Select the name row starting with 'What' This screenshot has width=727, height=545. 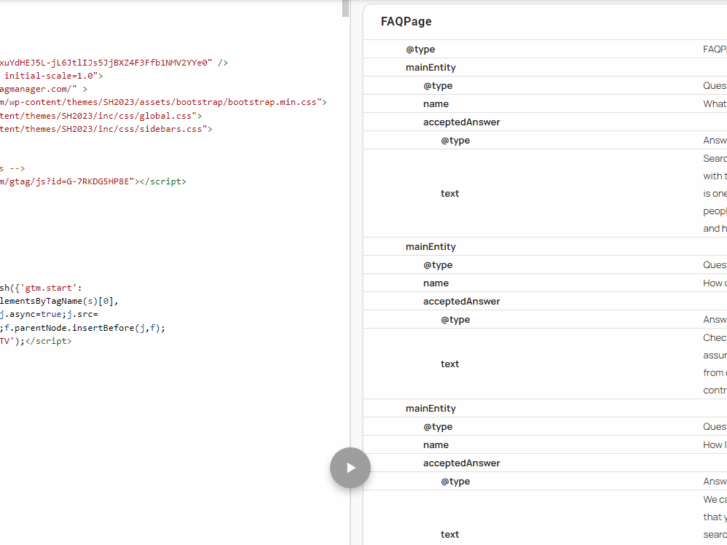pyautogui.click(x=545, y=104)
